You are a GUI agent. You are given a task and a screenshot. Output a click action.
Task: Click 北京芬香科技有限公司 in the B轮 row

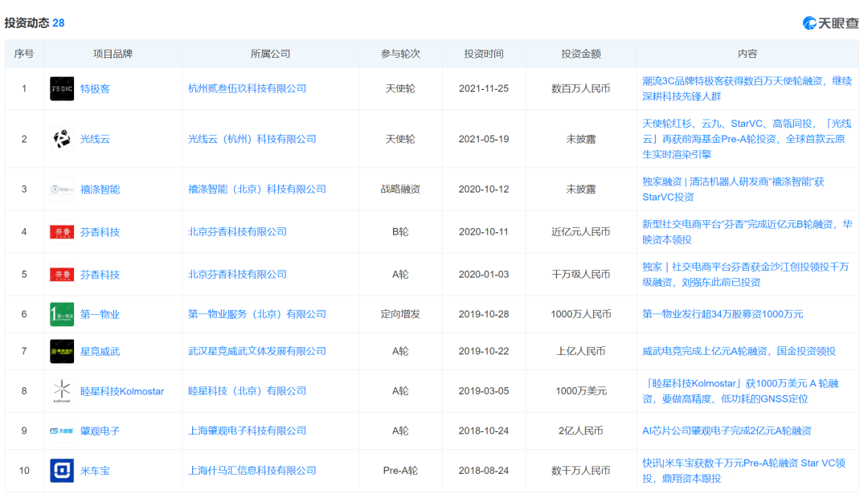237,232
